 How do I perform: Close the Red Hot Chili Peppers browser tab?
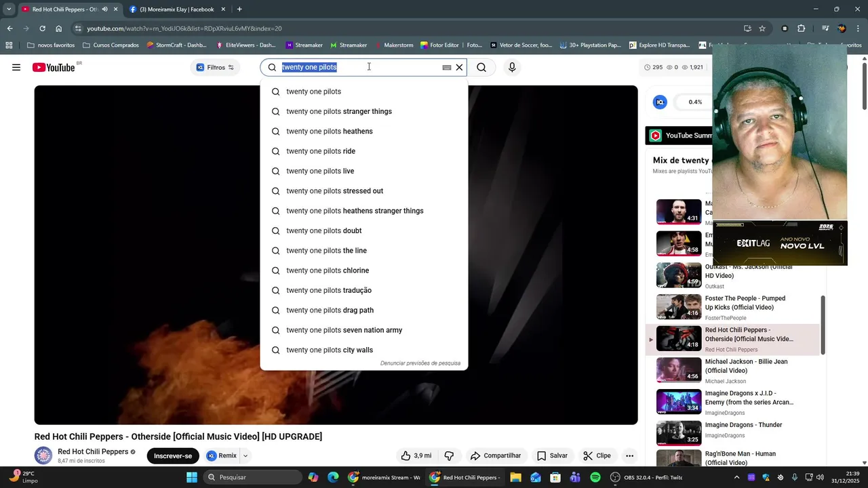click(115, 9)
